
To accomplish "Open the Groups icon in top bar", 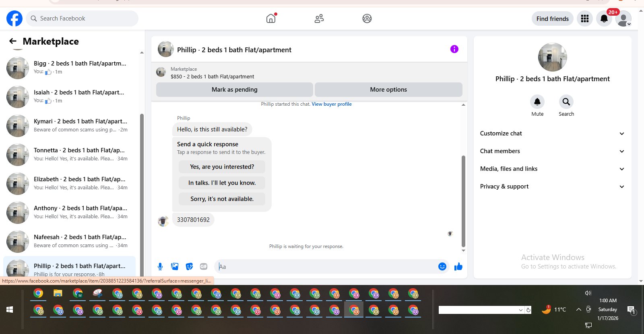I will click(367, 18).
